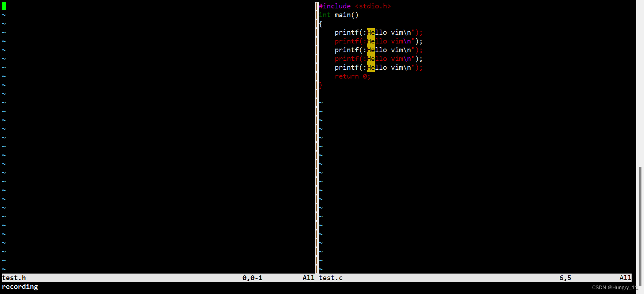644x294 pixels.
Task: Click the '#include <stdio.h>' line
Action: pos(355,6)
